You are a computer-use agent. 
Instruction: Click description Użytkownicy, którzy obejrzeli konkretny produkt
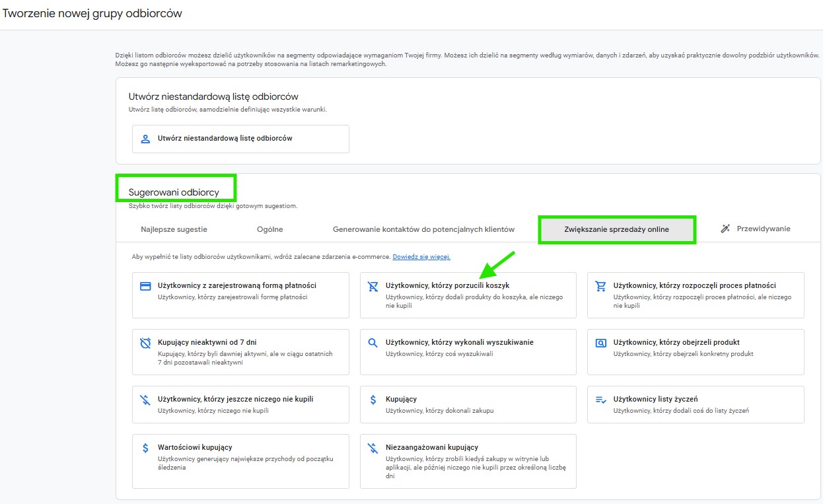click(x=683, y=354)
